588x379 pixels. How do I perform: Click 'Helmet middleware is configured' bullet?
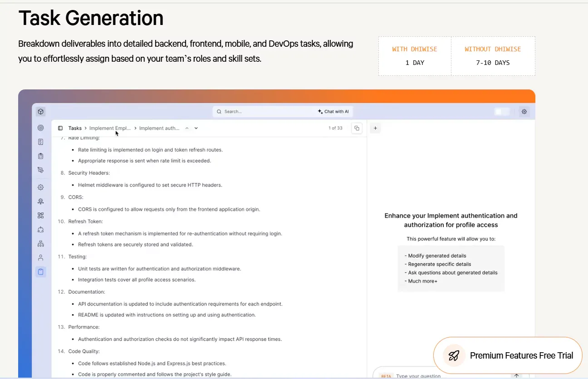click(x=150, y=185)
